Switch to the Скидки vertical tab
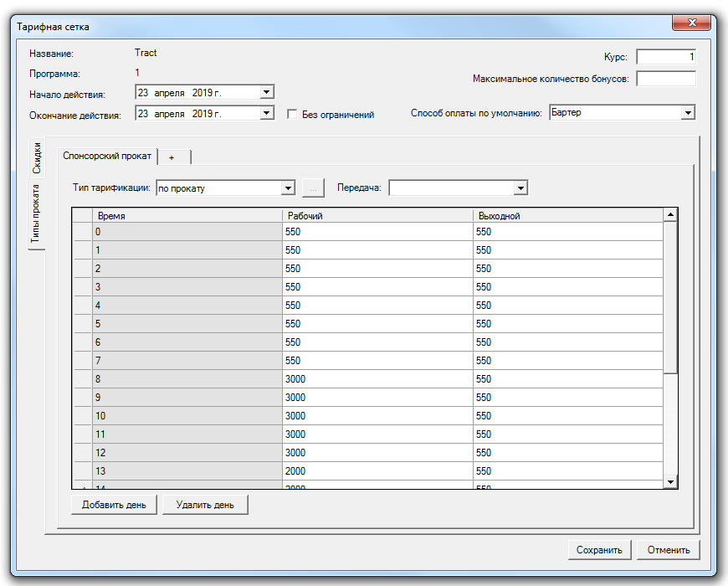728x586 pixels. pos(37,158)
